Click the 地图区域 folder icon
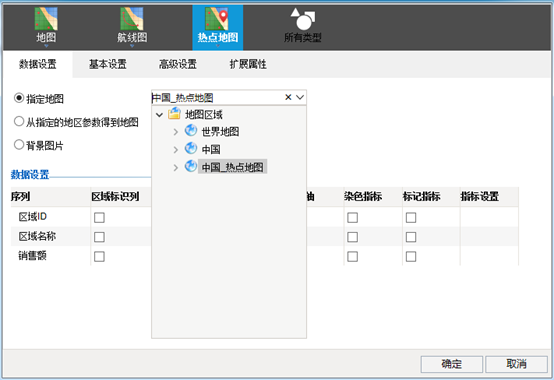This screenshot has height=380, width=554. (x=174, y=114)
